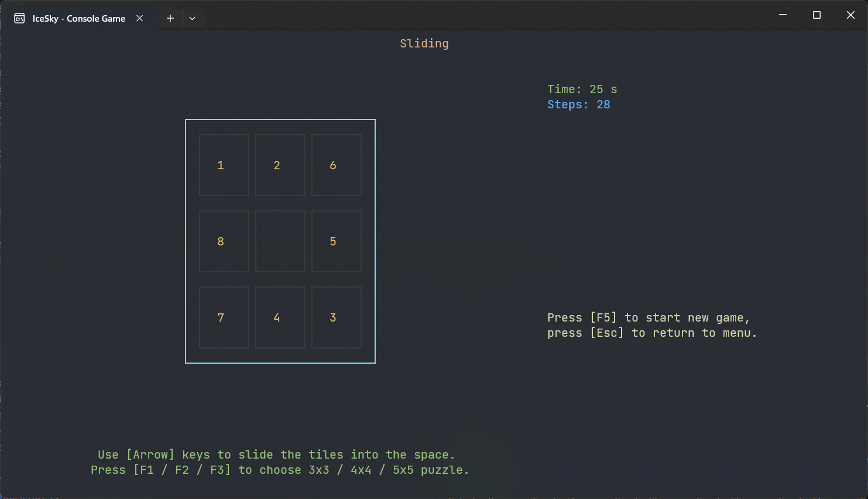Click puzzle tile number 3
Viewport: 868px width, 499px height.
point(337,317)
